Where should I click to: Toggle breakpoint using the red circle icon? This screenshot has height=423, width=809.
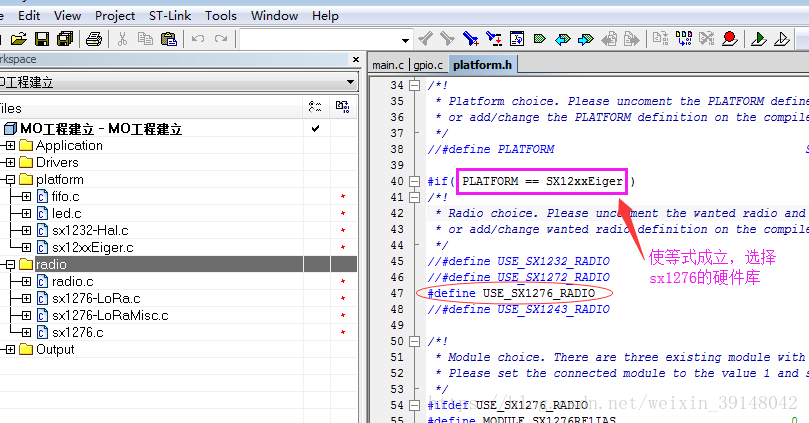pyautogui.click(x=730, y=39)
